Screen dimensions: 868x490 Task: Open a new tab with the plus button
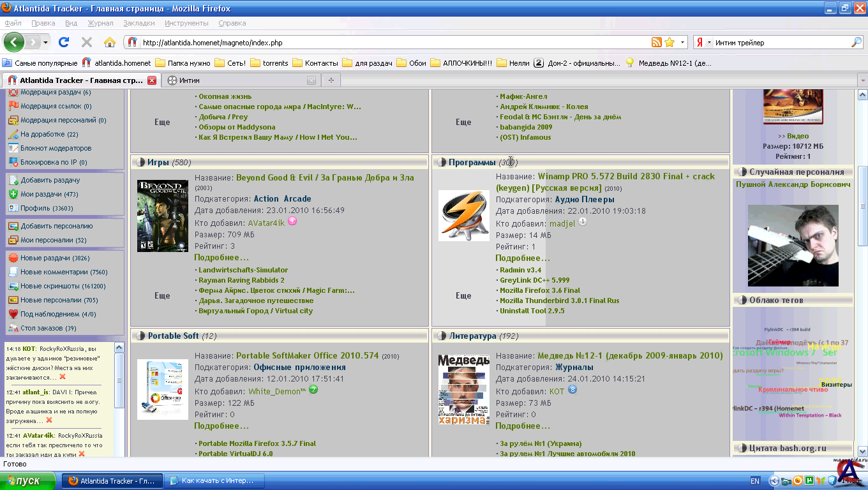coord(331,80)
